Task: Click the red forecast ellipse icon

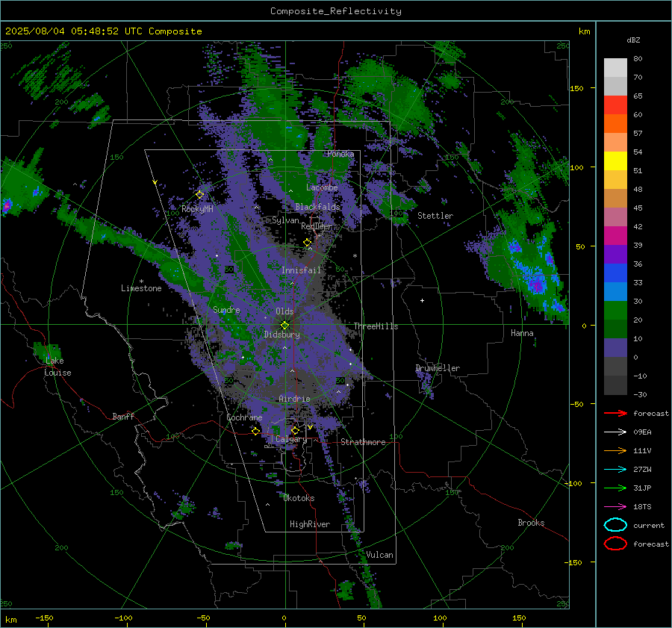Action: (x=615, y=544)
